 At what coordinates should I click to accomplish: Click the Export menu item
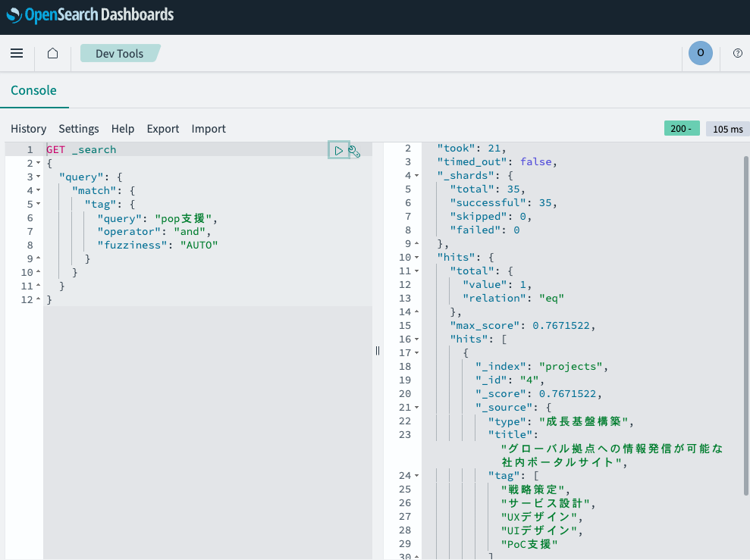163,129
